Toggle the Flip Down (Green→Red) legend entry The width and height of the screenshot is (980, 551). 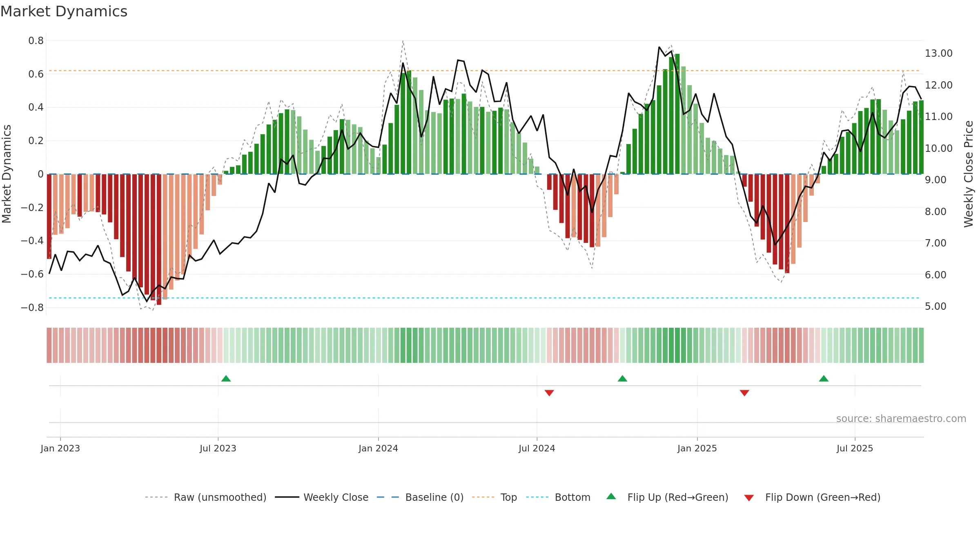coord(812,497)
